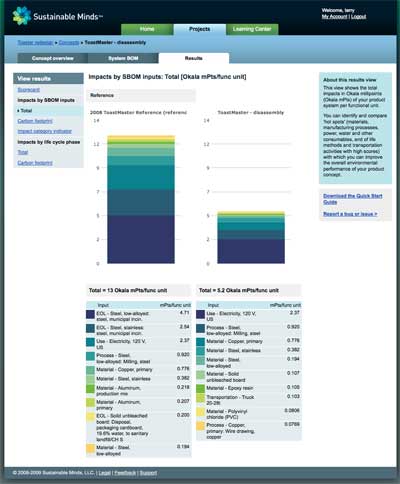Click Copper primary swatch in the 5.2 mPts table

click(x=200, y=342)
